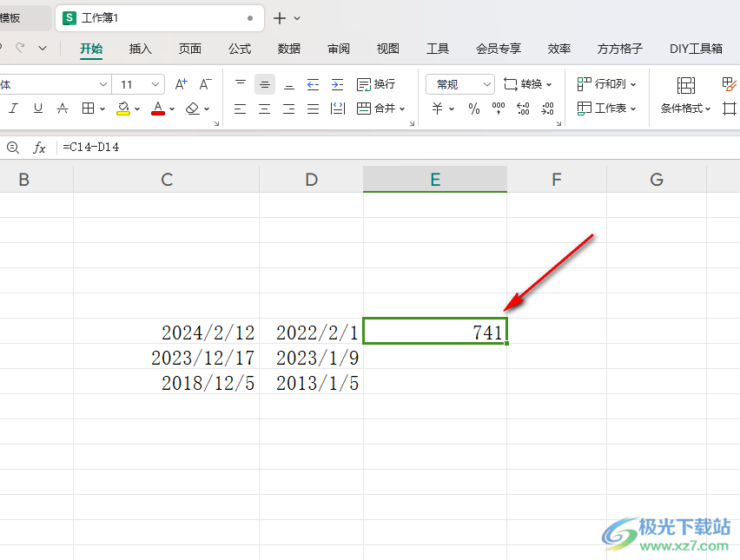Switch to the 页面 tab
This screenshot has width=740, height=560.
point(189,49)
